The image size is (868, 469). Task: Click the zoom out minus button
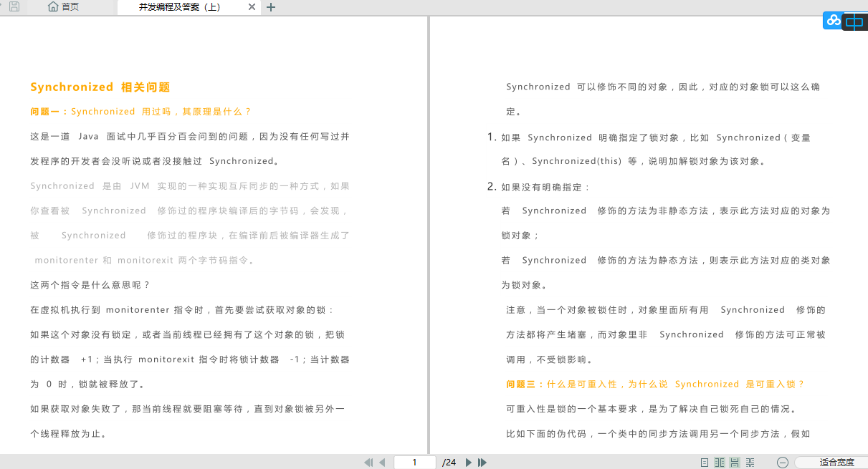pos(781,462)
